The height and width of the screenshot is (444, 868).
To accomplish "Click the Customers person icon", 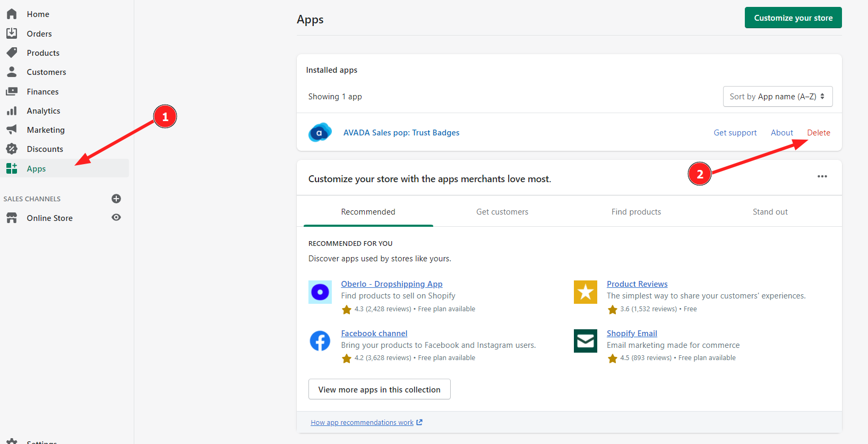I will coord(12,72).
